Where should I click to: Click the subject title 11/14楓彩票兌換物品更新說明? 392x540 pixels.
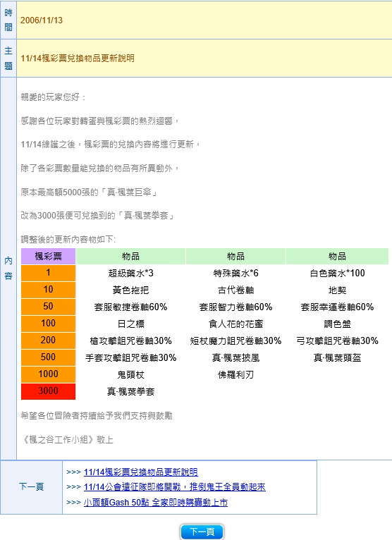coord(78,59)
